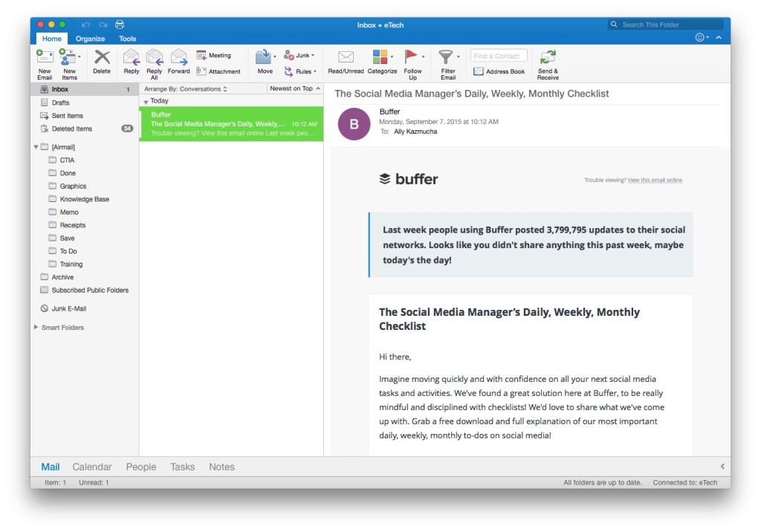Screen dimensions: 761x532
Task: Click the New Email icon
Action: [45, 56]
